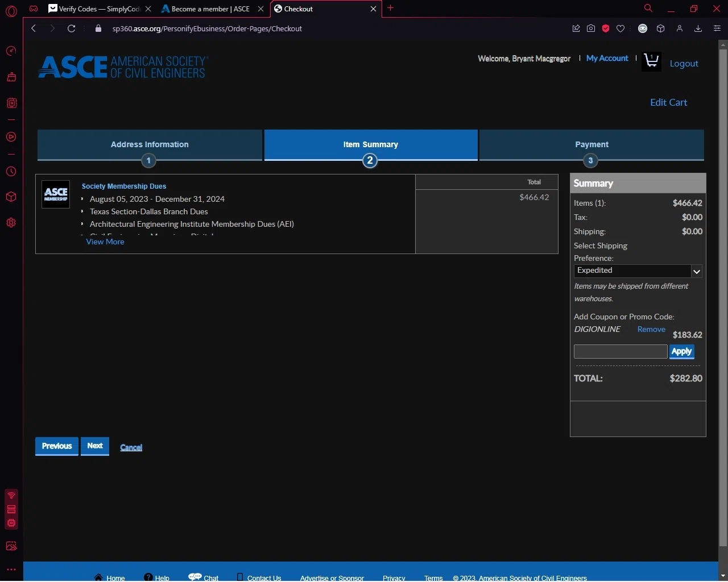Click the heart bookmark icon
The height and width of the screenshot is (582, 728).
click(x=621, y=28)
